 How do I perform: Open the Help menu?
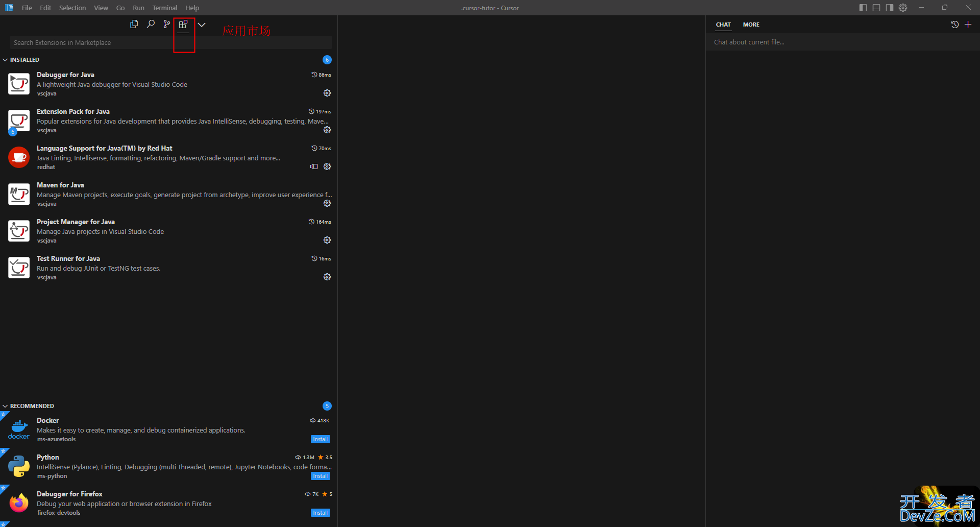pos(192,8)
